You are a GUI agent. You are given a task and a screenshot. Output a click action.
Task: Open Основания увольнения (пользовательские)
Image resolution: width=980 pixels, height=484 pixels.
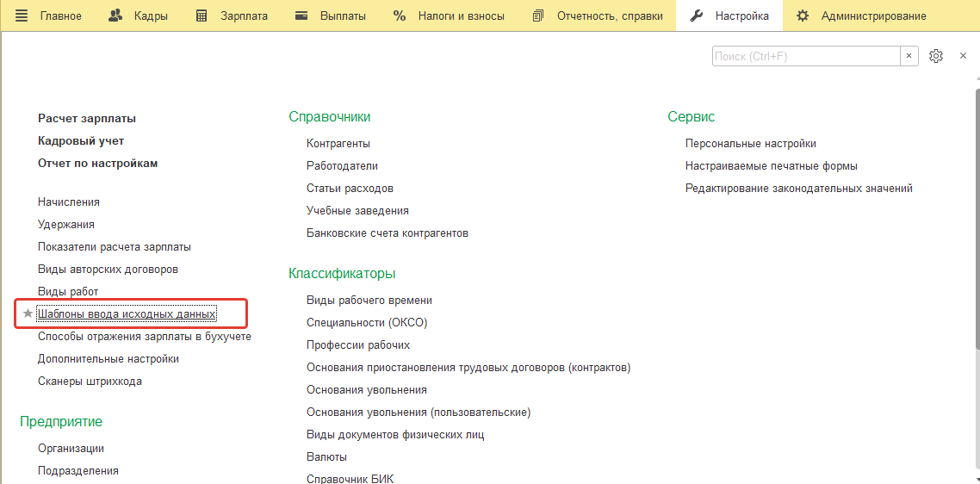point(419,412)
